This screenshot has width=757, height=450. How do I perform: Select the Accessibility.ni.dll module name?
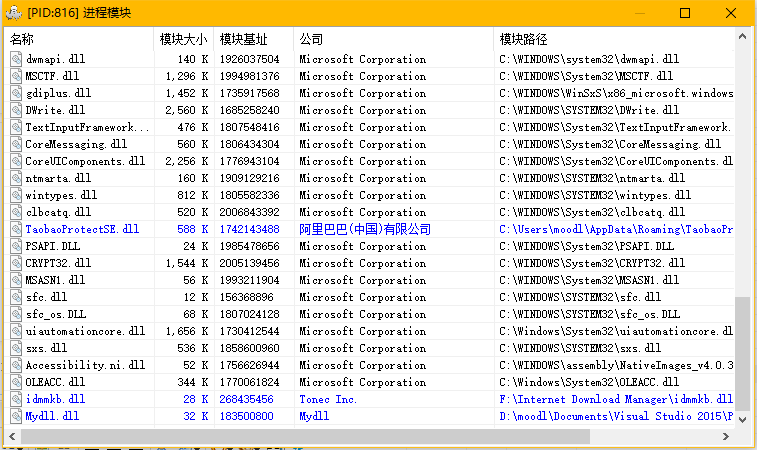point(85,365)
